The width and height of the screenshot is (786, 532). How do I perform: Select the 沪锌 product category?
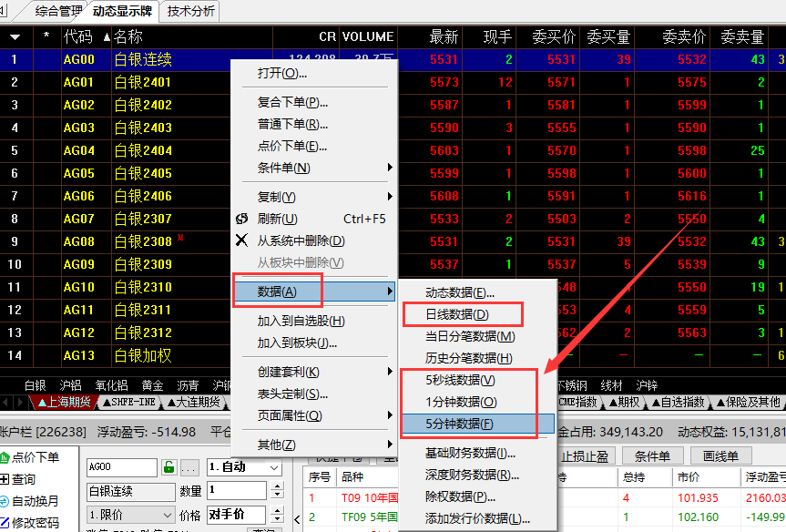tap(647, 385)
